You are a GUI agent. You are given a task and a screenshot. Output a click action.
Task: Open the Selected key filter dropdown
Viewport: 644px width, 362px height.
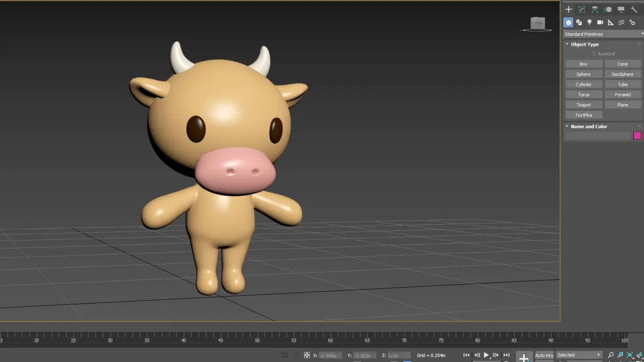pyautogui.click(x=579, y=355)
